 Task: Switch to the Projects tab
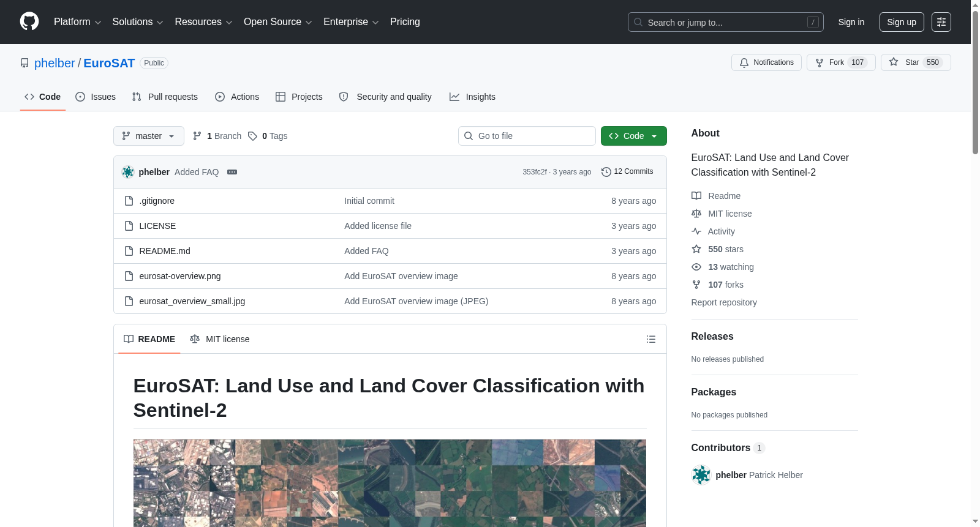[x=299, y=97]
